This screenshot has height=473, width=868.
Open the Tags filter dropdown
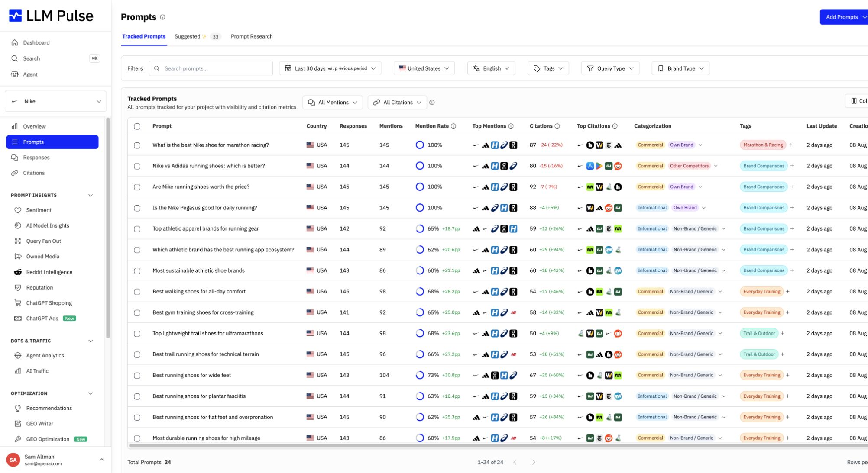click(x=548, y=68)
